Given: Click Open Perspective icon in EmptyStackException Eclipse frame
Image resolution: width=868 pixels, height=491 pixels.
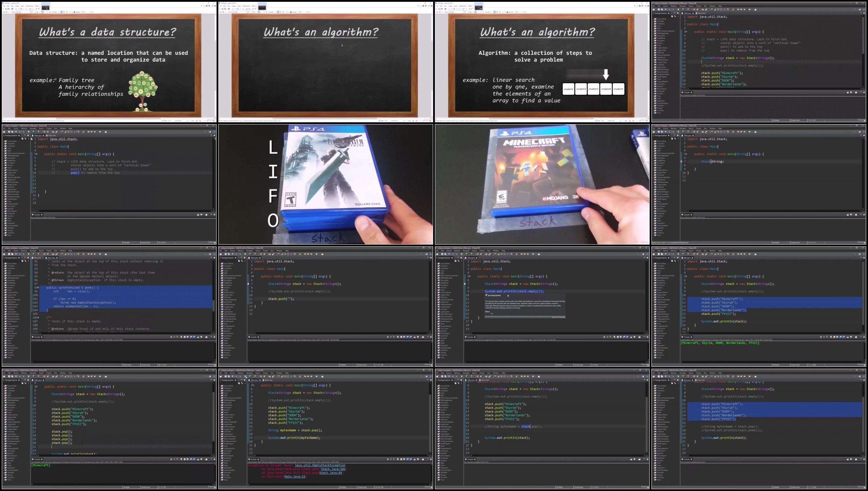Looking at the screenshot, I should click(x=427, y=377).
